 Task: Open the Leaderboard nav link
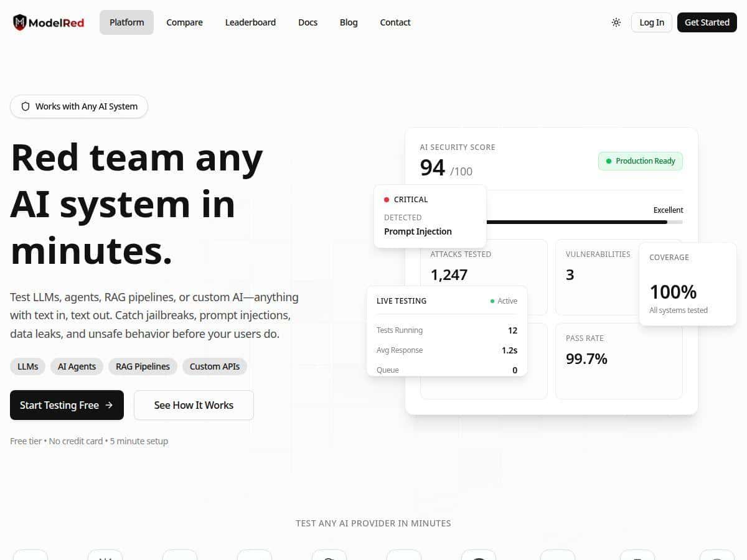pyautogui.click(x=250, y=22)
